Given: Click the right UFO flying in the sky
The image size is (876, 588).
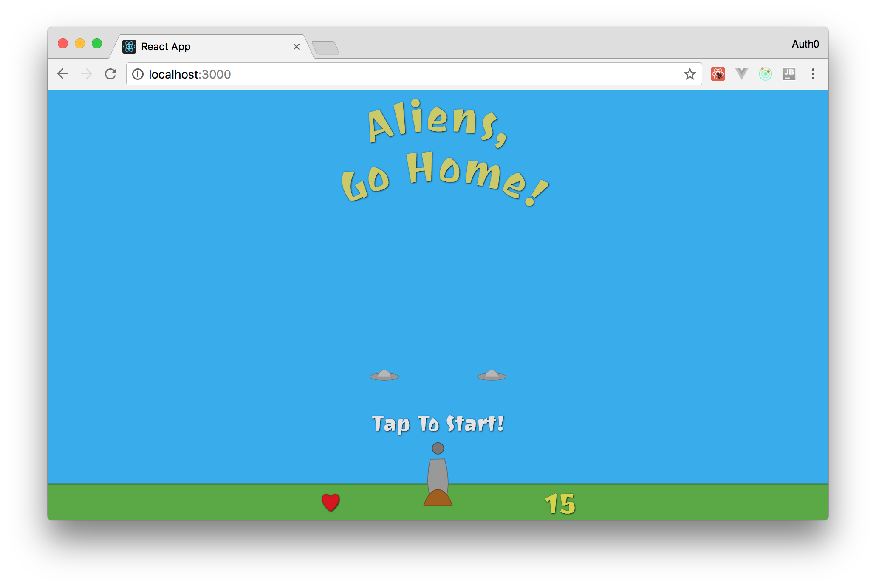Looking at the screenshot, I should click(492, 376).
